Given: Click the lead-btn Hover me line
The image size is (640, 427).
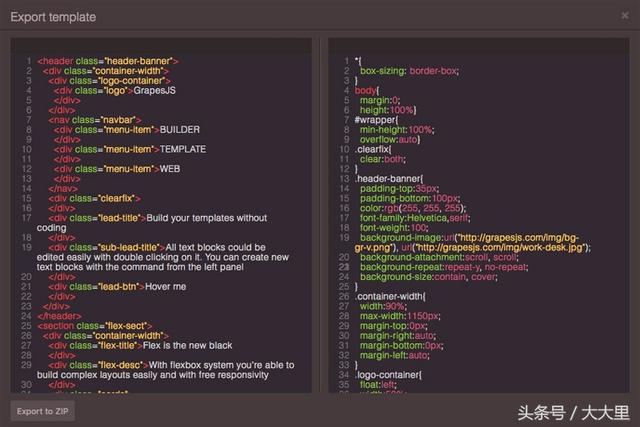Looking at the screenshot, I should point(117,287).
